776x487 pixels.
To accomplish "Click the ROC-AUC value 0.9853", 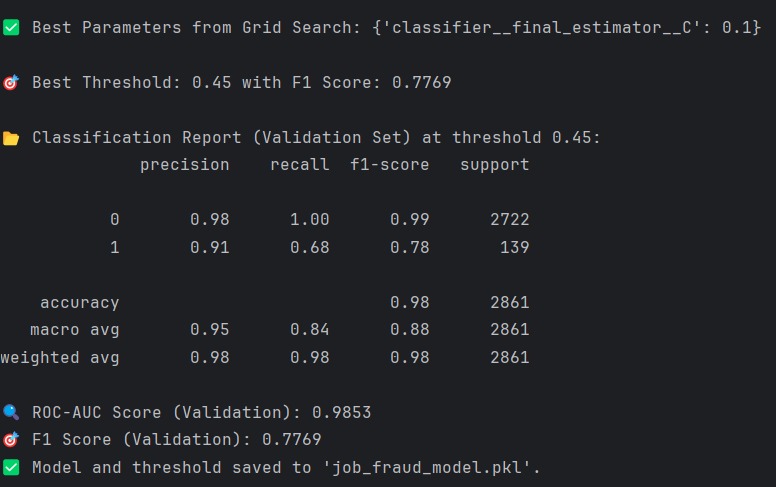I will coord(341,412).
